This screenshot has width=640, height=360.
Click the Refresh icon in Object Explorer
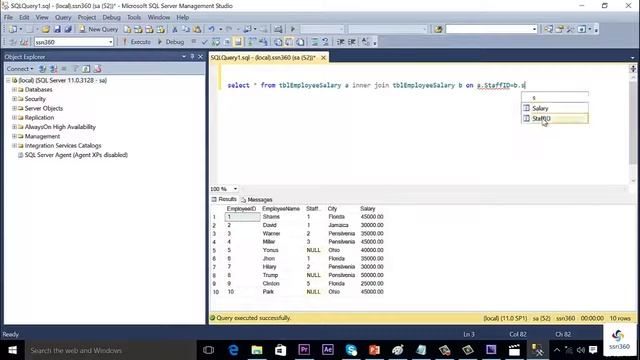click(86, 69)
